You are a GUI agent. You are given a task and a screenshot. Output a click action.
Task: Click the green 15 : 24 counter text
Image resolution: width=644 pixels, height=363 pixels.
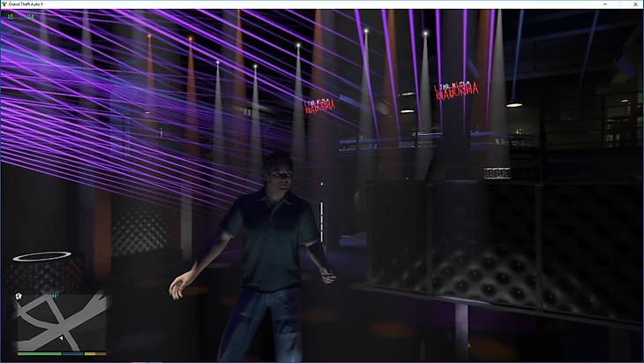pos(20,17)
